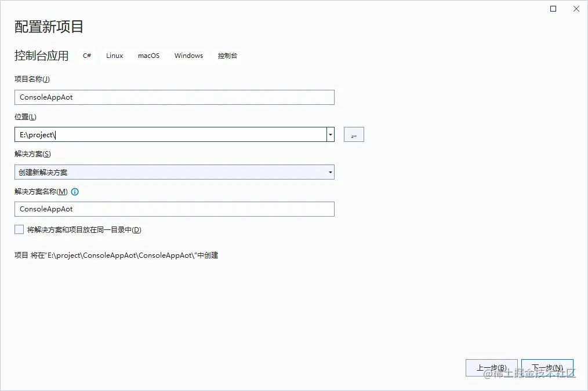This screenshot has width=588, height=391.
Task: Click the 解决方案名称(M) label
Action: pyautogui.click(x=41, y=192)
